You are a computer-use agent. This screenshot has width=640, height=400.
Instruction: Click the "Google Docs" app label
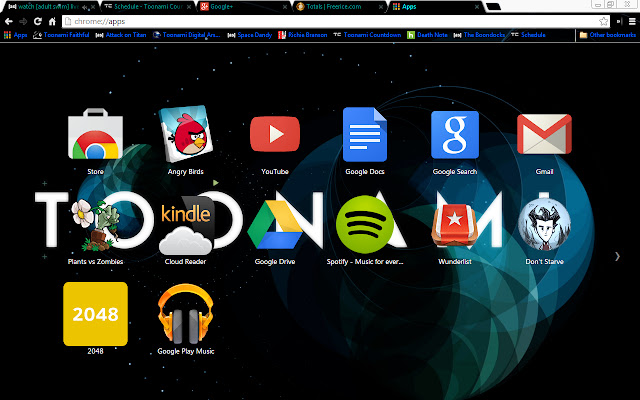(365, 172)
